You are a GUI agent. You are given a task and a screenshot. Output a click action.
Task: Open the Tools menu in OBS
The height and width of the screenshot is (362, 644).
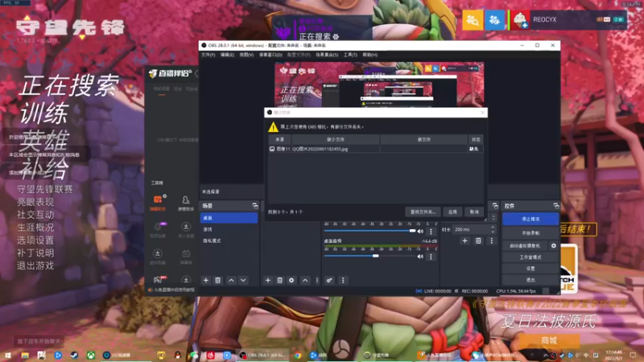pyautogui.click(x=350, y=55)
